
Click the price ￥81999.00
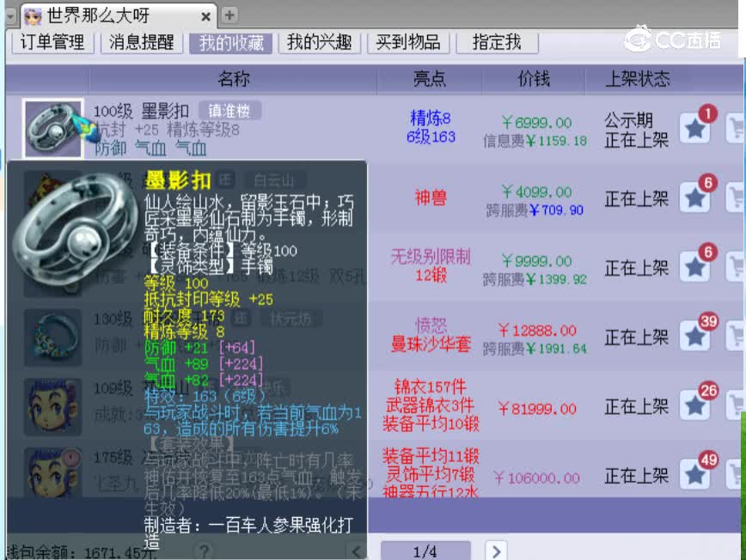tap(536, 408)
